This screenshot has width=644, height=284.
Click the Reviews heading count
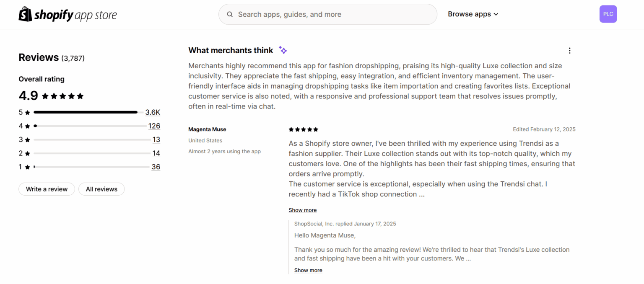(x=73, y=58)
